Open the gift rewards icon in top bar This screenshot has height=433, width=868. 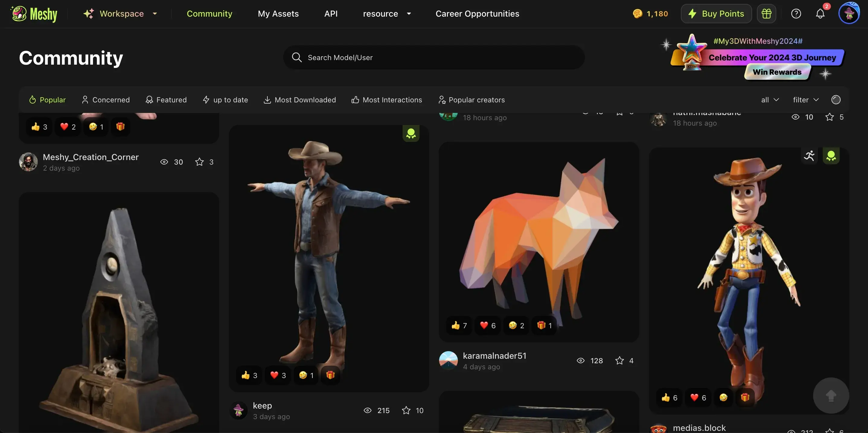[x=766, y=14]
